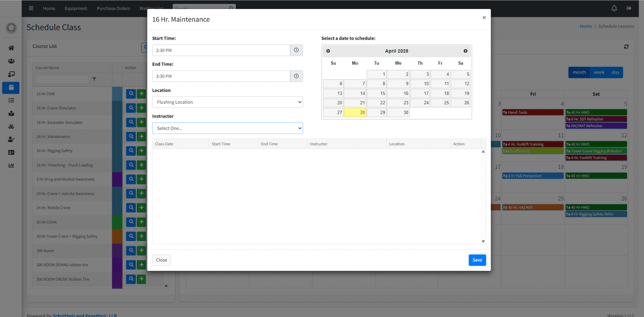The width and height of the screenshot is (644, 317).
Task: Click purple color swatch for 300 Boom
Action: click(117, 250)
